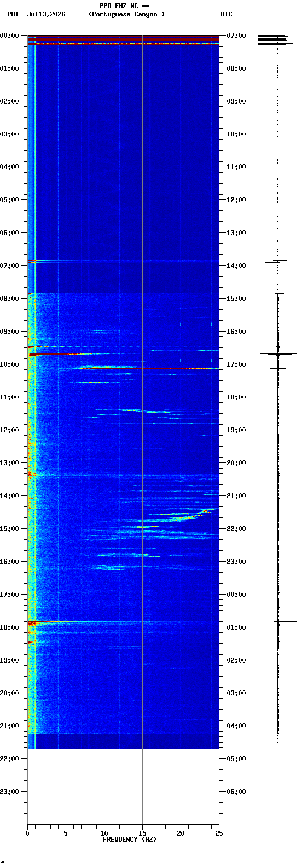Click the UTC time label '10:00'
Image resolution: width=302 pixels, height=868 pixels.
pos(236,134)
